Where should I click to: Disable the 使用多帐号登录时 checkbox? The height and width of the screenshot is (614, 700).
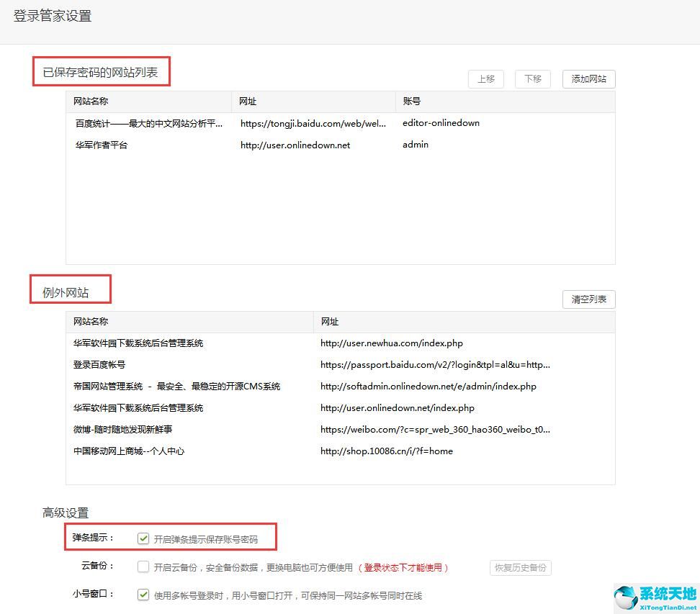(x=143, y=595)
